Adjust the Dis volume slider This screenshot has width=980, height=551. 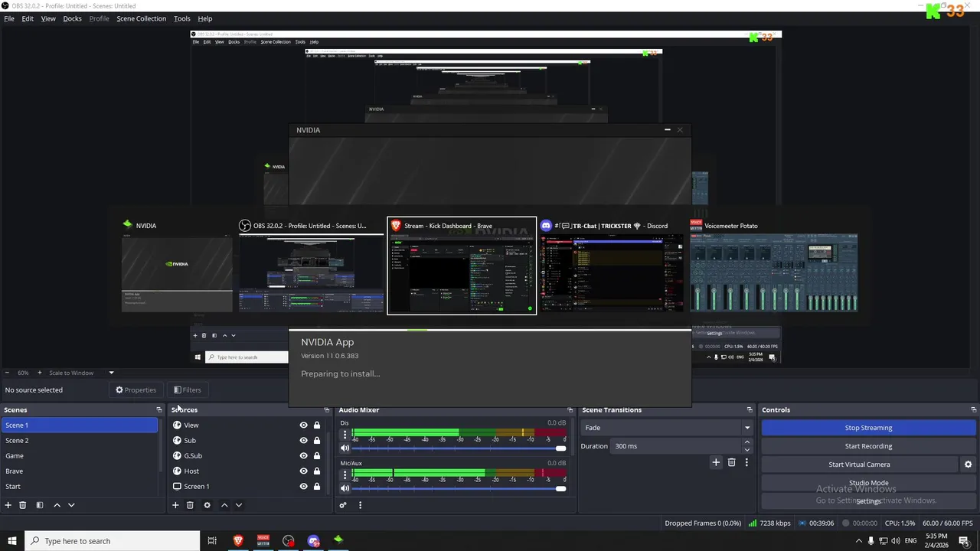pos(459,448)
